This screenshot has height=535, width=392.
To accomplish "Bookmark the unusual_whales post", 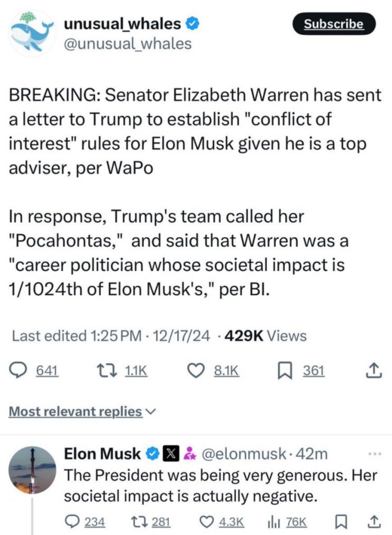I will pos(284,371).
